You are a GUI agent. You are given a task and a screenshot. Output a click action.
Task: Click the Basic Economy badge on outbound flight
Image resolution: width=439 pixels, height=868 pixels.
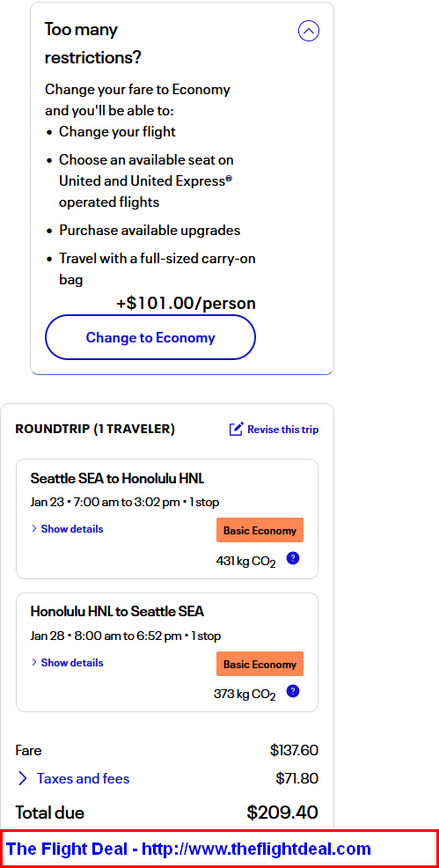[x=260, y=530]
